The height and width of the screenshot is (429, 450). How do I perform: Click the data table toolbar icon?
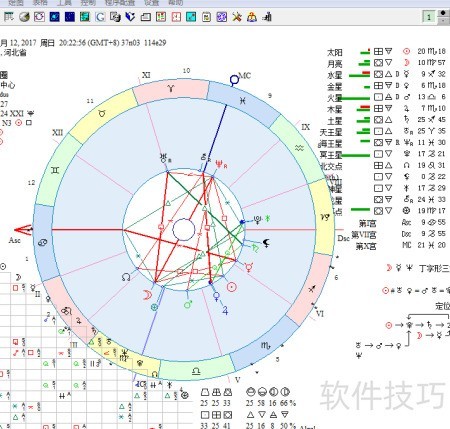[9, 17]
